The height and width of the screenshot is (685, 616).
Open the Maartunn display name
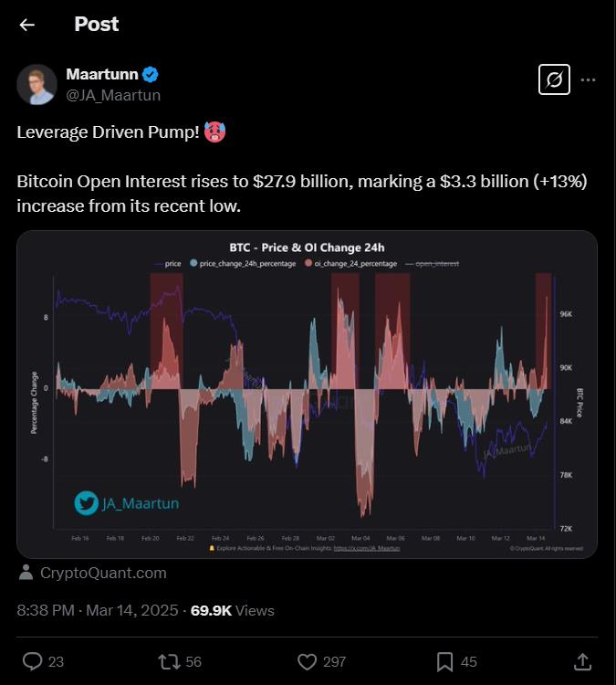click(x=102, y=74)
